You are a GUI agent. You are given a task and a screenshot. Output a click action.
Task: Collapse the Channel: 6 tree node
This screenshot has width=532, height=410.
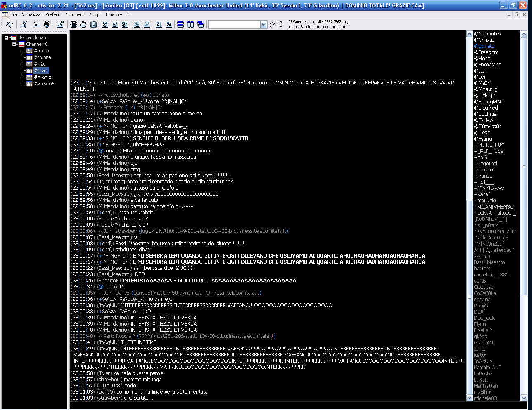pyautogui.click(x=14, y=44)
